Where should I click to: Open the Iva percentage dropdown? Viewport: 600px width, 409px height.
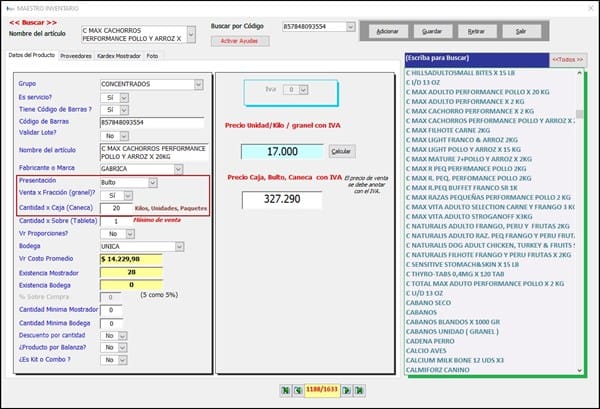coord(303,90)
